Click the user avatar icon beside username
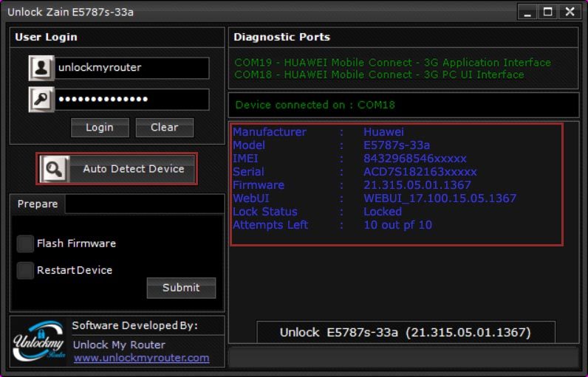588x377 pixels. pyautogui.click(x=41, y=68)
